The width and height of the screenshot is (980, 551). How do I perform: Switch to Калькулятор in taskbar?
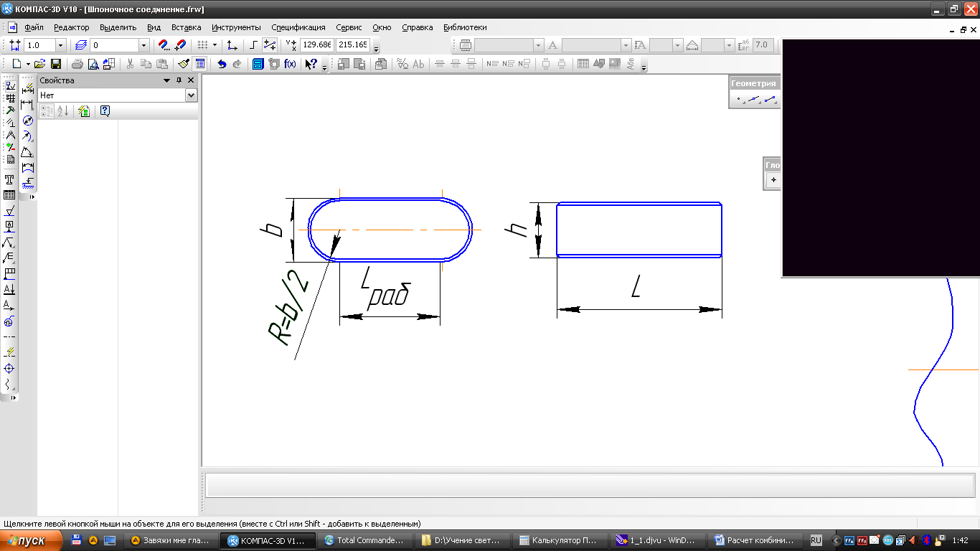[560, 540]
